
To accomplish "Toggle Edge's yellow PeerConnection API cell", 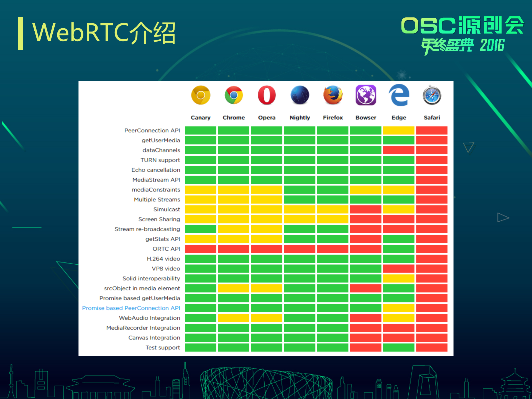I will coord(399,130).
